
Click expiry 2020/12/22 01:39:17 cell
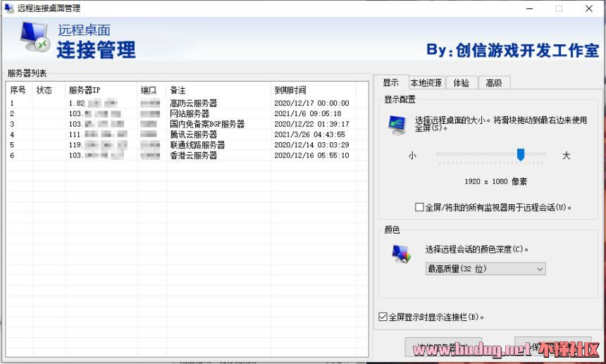pos(311,124)
